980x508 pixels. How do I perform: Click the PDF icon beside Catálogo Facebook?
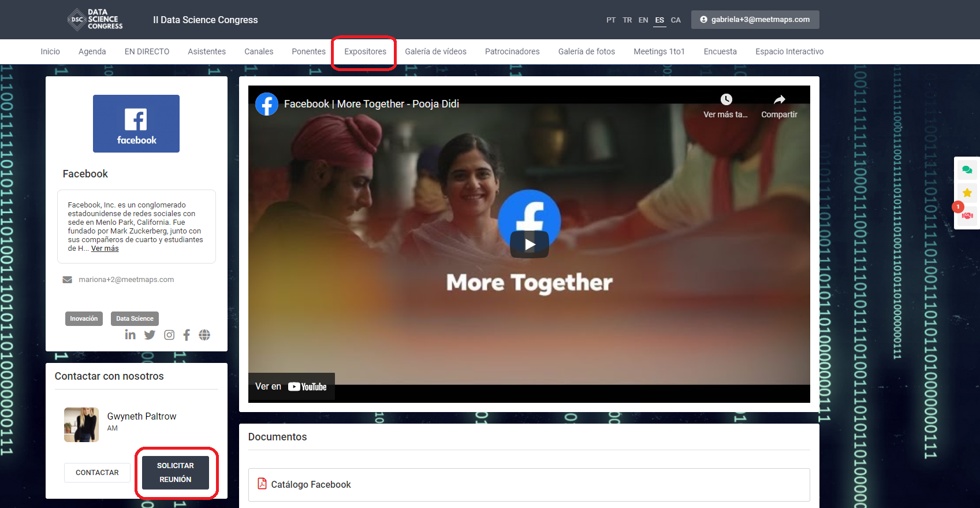click(x=262, y=484)
